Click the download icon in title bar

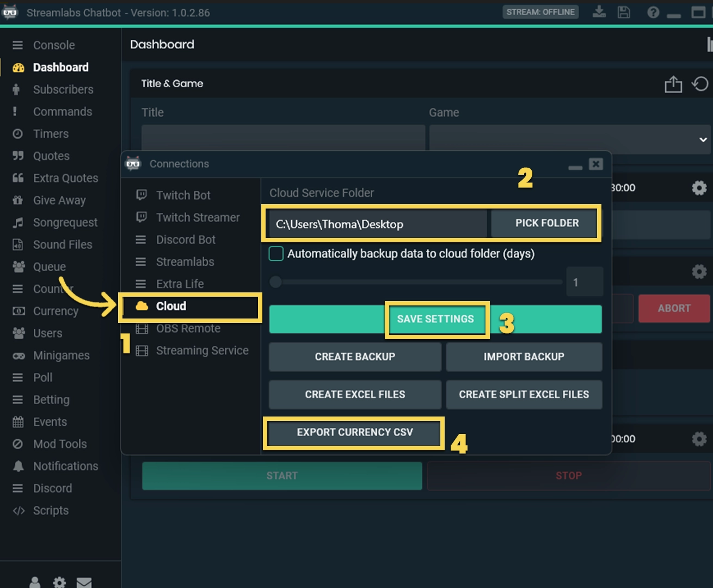(x=599, y=12)
